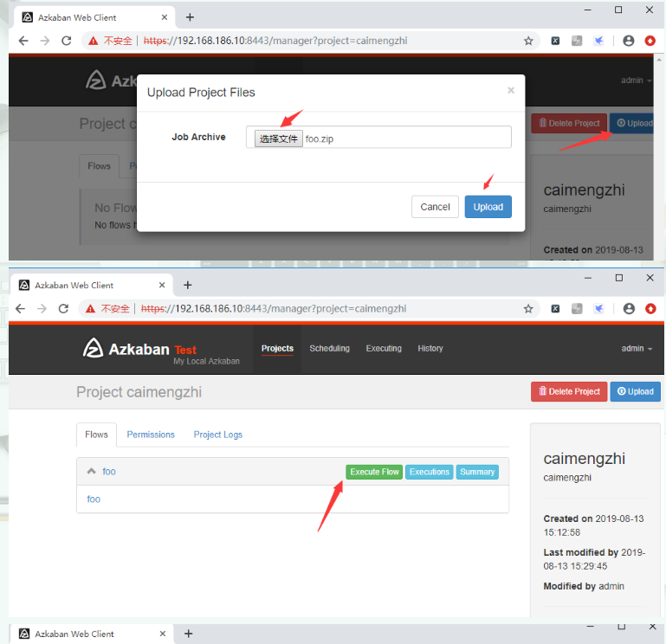The height and width of the screenshot is (644, 666).
Task: Click the 选择文件 choose file button
Action: click(x=279, y=138)
